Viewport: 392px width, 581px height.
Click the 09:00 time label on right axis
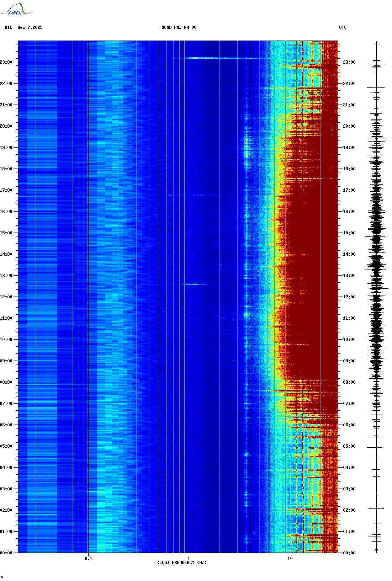point(349,361)
